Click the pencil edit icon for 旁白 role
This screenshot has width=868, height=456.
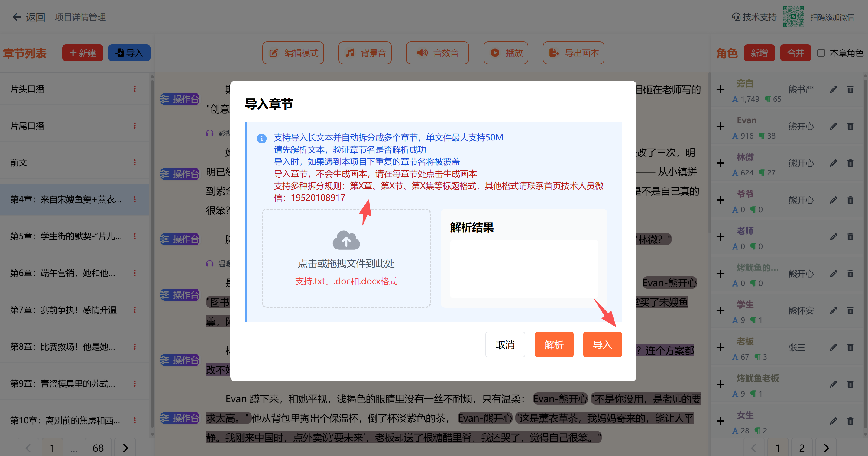click(x=833, y=90)
